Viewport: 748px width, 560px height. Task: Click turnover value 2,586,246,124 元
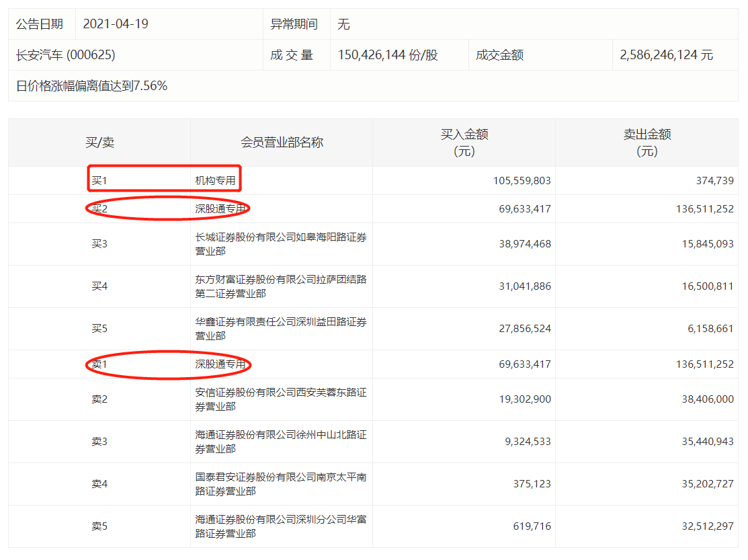[667, 55]
